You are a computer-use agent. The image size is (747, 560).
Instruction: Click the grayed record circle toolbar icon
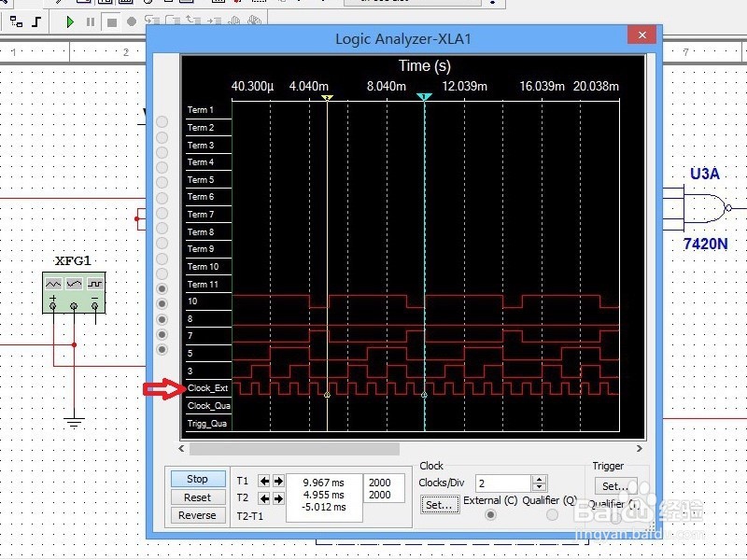[x=132, y=21]
